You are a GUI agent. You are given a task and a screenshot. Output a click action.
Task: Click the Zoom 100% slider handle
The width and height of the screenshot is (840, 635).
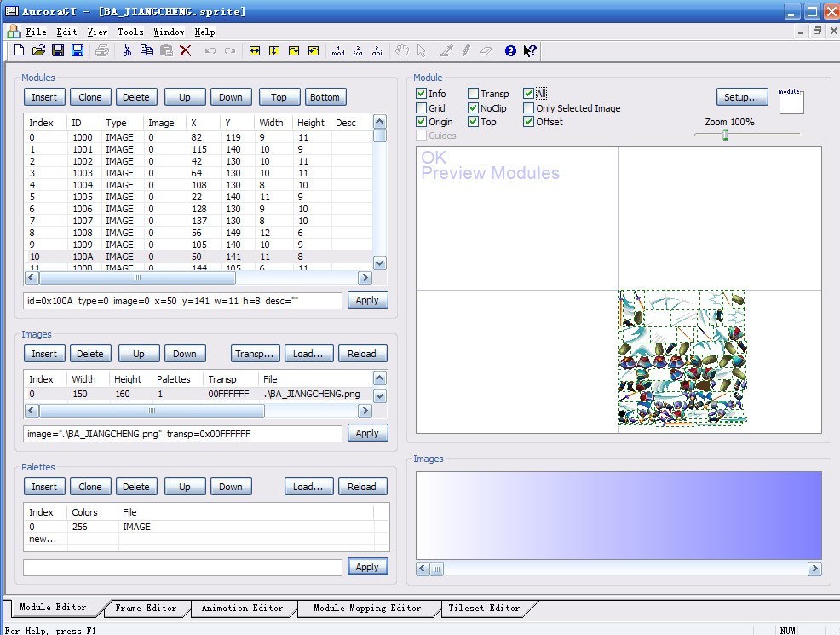[726, 135]
